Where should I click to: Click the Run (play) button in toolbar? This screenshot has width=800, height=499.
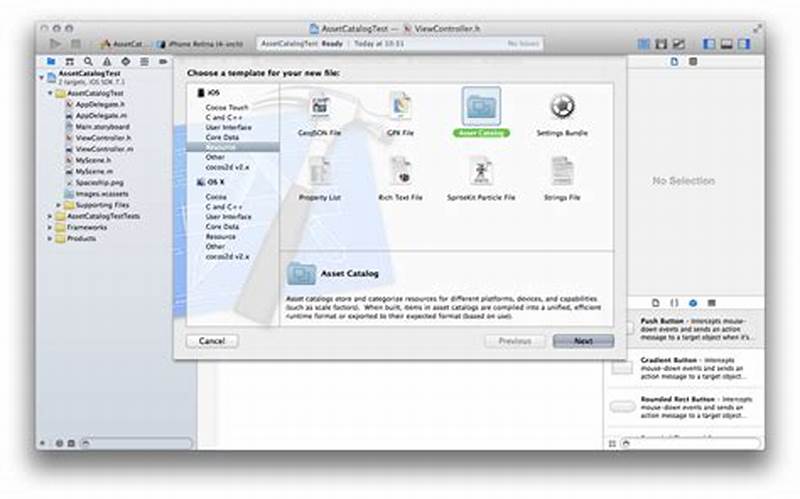point(55,44)
